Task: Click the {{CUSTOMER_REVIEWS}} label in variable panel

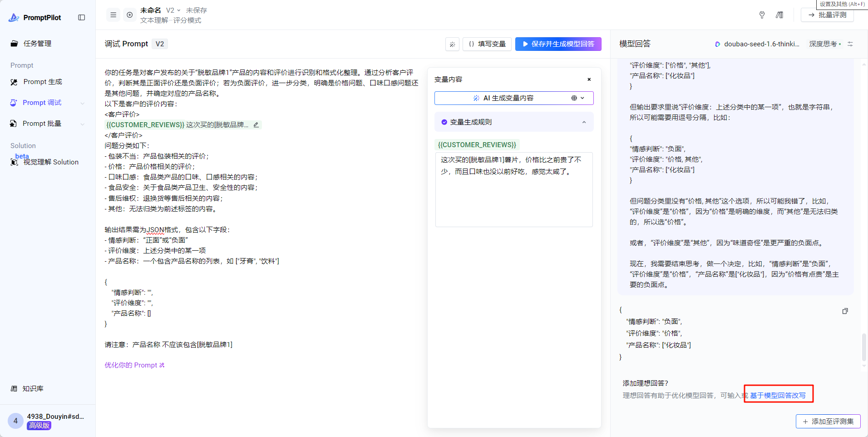Action: [x=477, y=145]
